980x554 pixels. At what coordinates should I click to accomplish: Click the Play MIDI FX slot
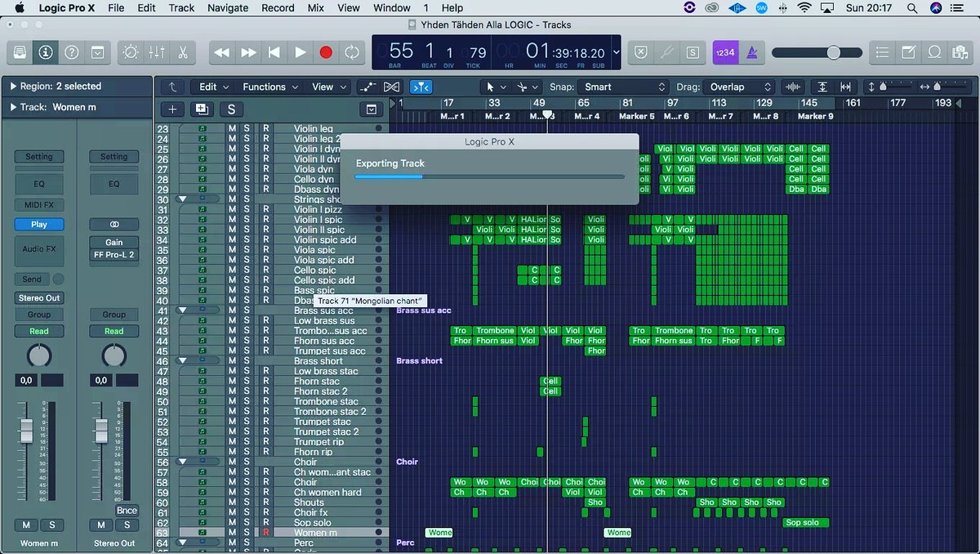[x=38, y=224]
